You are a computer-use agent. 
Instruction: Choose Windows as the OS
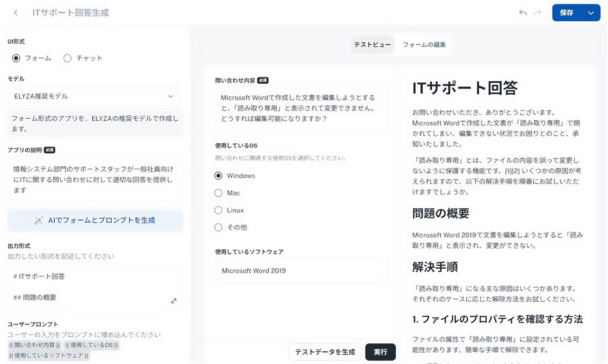(218, 176)
